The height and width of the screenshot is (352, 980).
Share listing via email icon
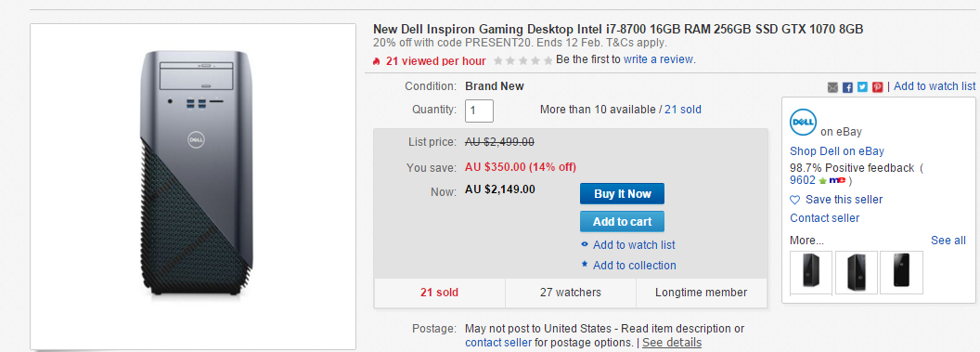832,87
